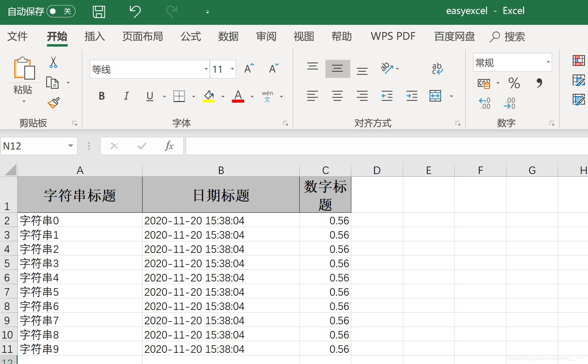Screen dimensions: 588x364
Task: Increase decimal places
Action: click(485, 103)
